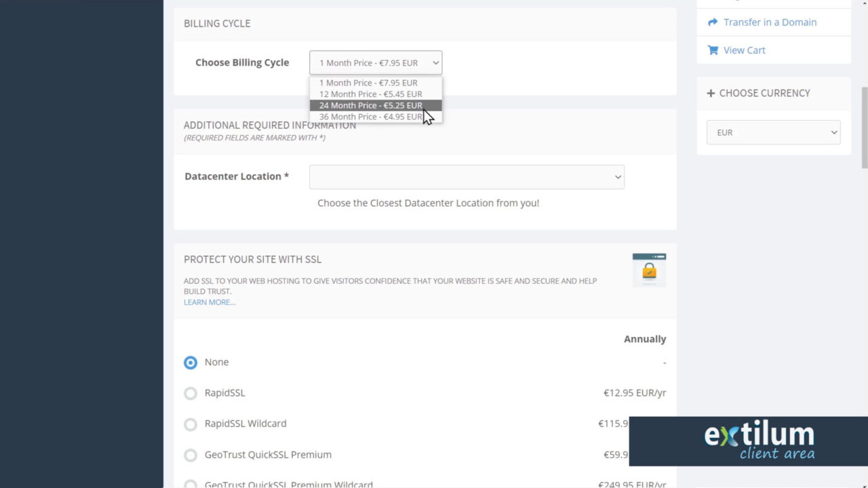Viewport: 868px width, 488px height.
Task: Select the 36 Month Price option
Action: pos(371,116)
